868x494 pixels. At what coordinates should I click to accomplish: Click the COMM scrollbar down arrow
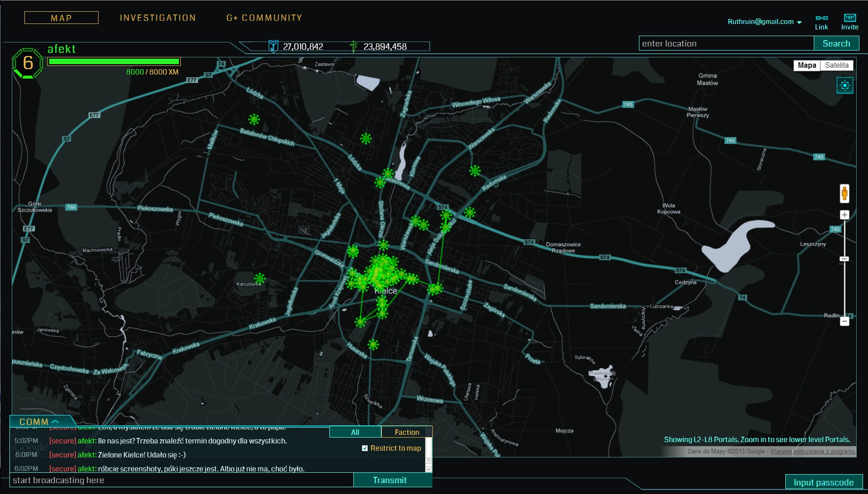coord(428,469)
